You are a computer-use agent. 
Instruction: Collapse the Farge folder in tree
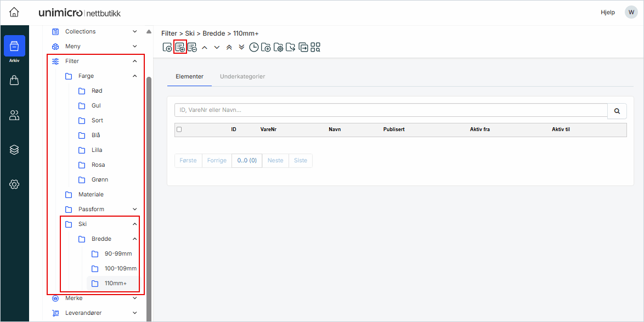(135, 76)
